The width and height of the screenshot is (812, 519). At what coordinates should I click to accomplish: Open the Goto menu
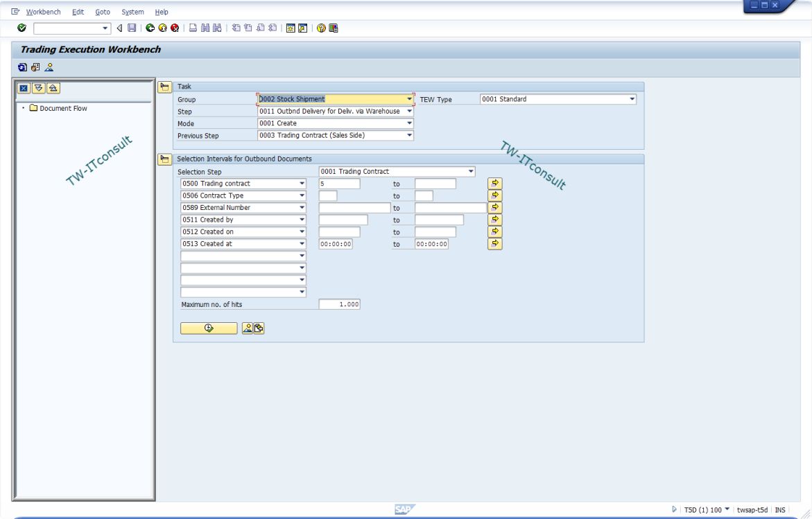tap(103, 12)
